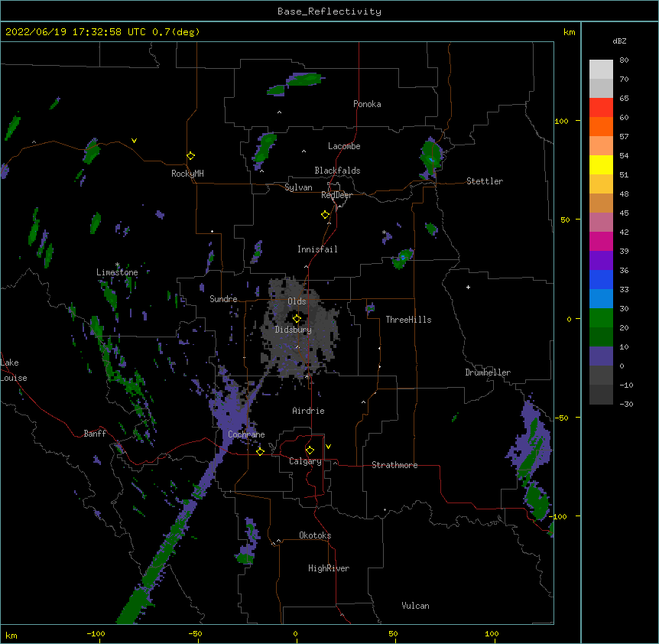Click the yellow V marker northeast of Calgary
This screenshot has height=644, width=659.
(328, 447)
